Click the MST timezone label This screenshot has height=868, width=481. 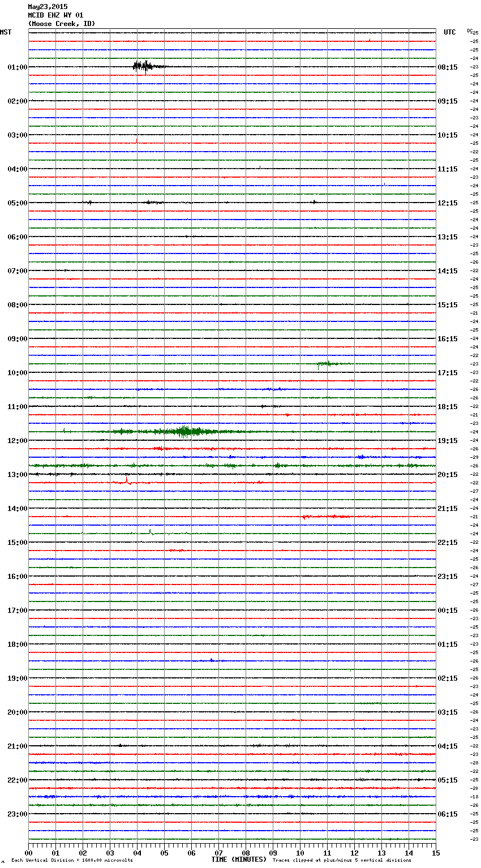coord(6,32)
